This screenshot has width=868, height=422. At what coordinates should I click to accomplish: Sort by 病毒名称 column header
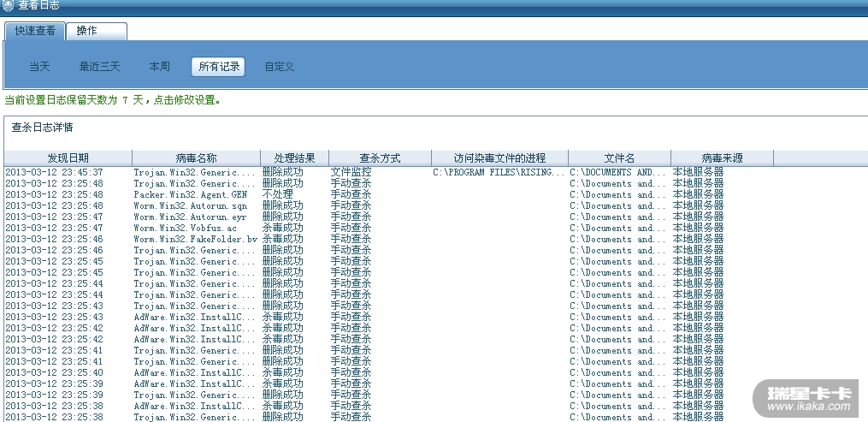[197, 158]
